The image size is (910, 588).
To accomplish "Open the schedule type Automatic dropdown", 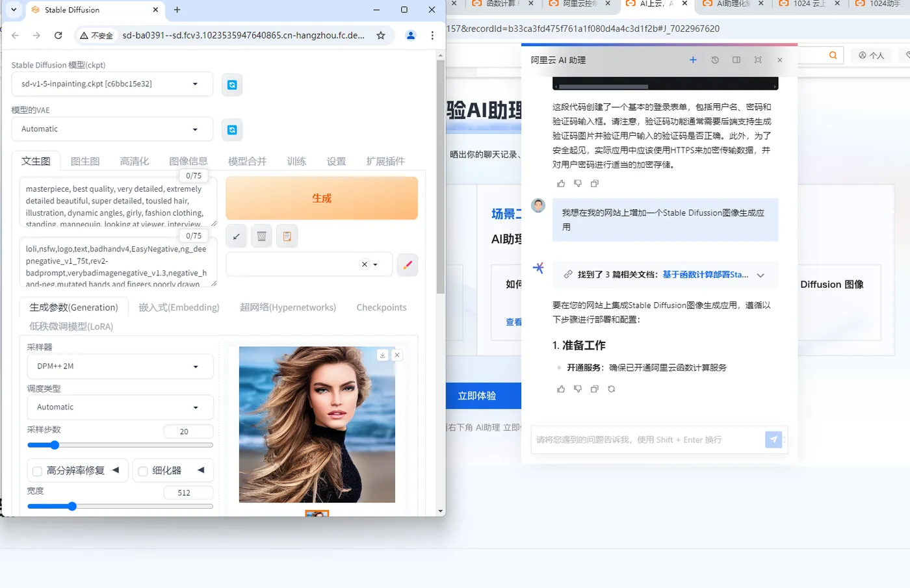I will (x=120, y=407).
